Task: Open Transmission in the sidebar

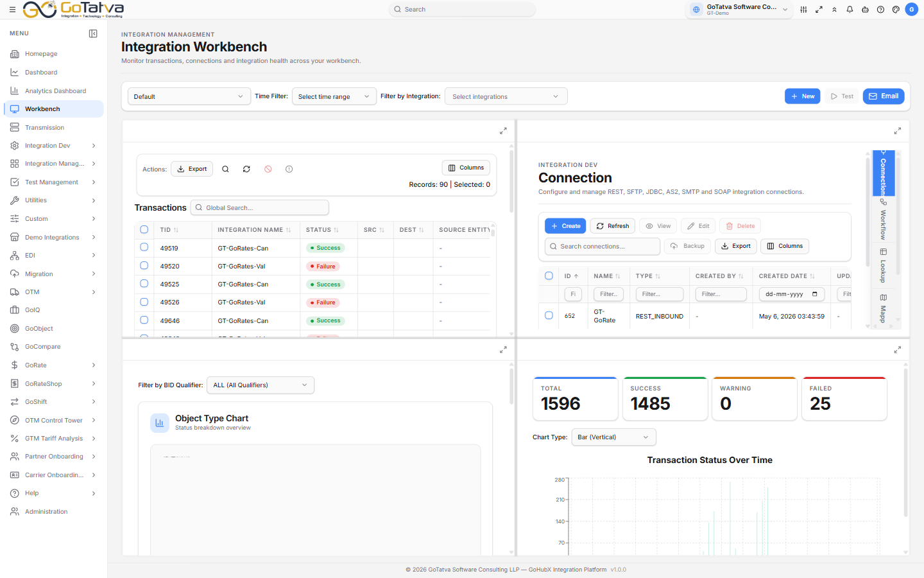Action: coord(54,128)
